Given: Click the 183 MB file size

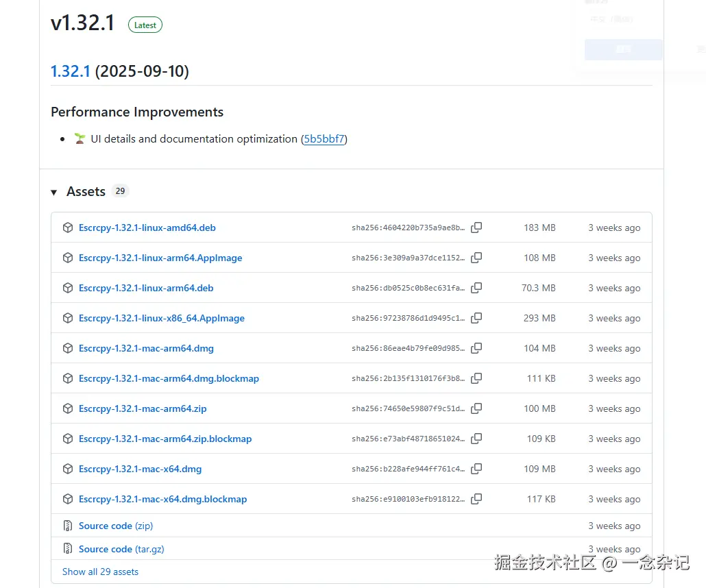Looking at the screenshot, I should [539, 228].
